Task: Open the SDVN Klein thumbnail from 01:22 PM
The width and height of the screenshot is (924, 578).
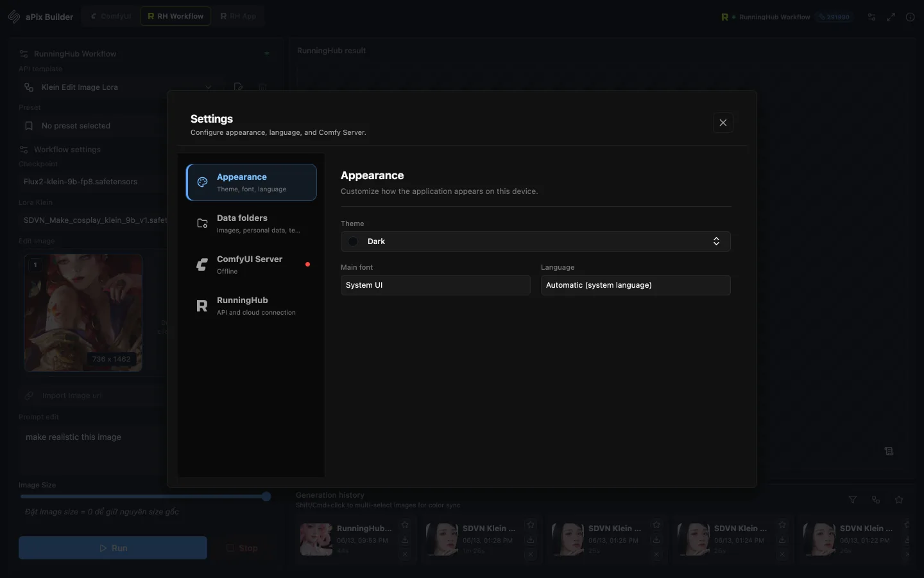Action: (819, 539)
